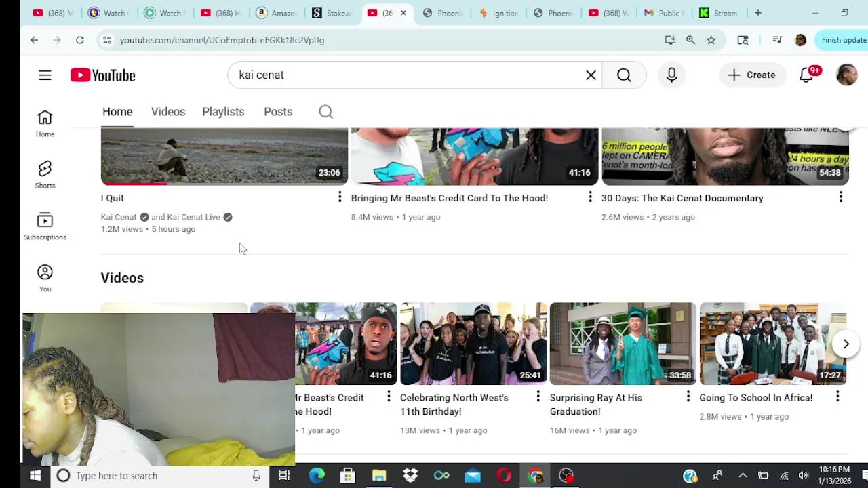868x488 pixels.
Task: Open the Kai Cenat Live channel link
Action: pos(193,217)
